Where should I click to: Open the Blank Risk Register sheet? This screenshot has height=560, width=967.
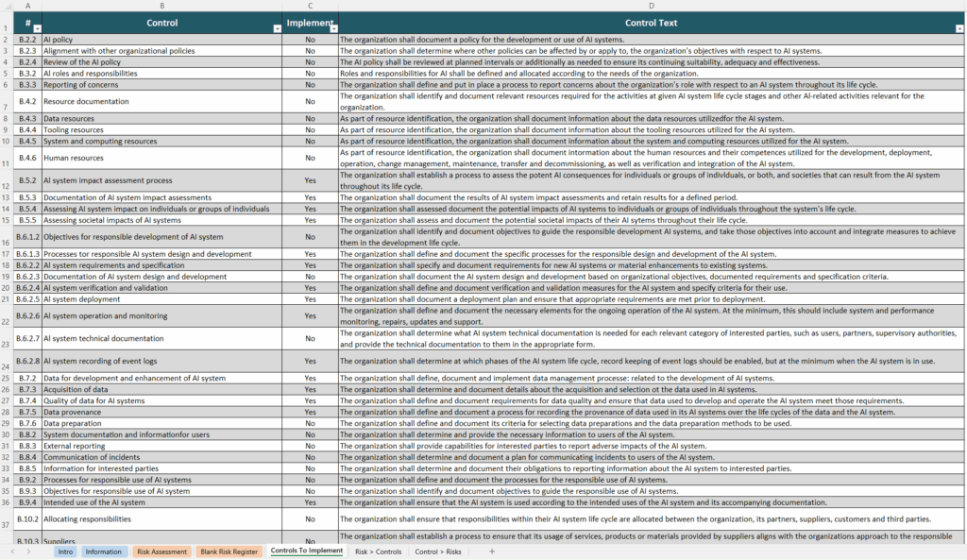(x=229, y=552)
